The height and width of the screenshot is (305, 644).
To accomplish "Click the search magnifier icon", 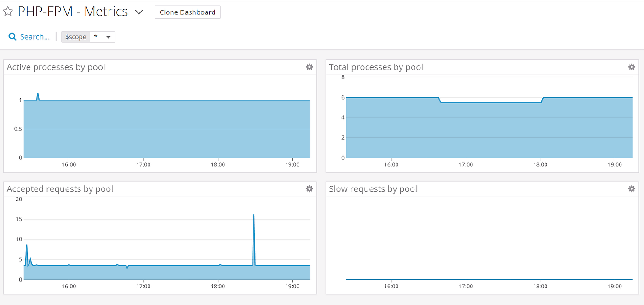I will (x=12, y=36).
